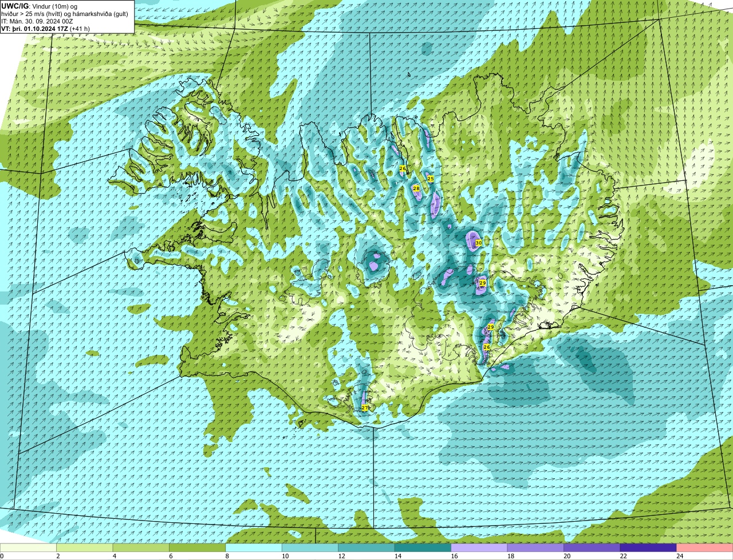733x560 pixels.
Task: Pick the 10–12 m/s legend color swatch
Action: coord(310,547)
